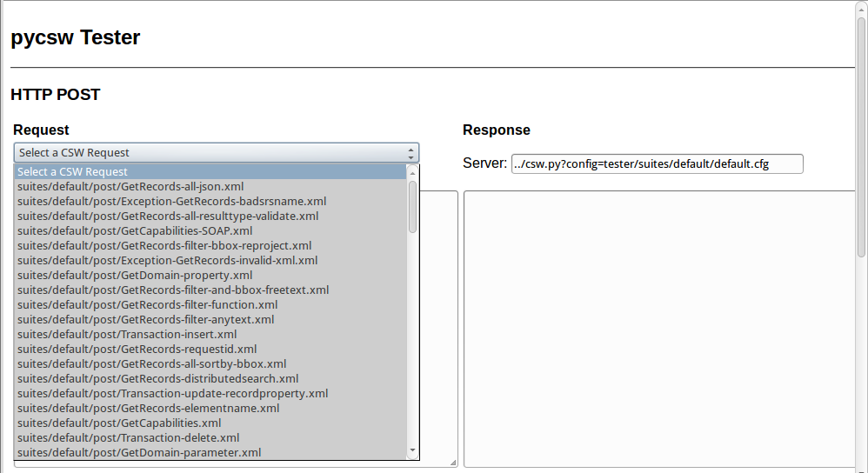Choose GetRecords-all-sortby-bbox.xml option

click(x=210, y=364)
